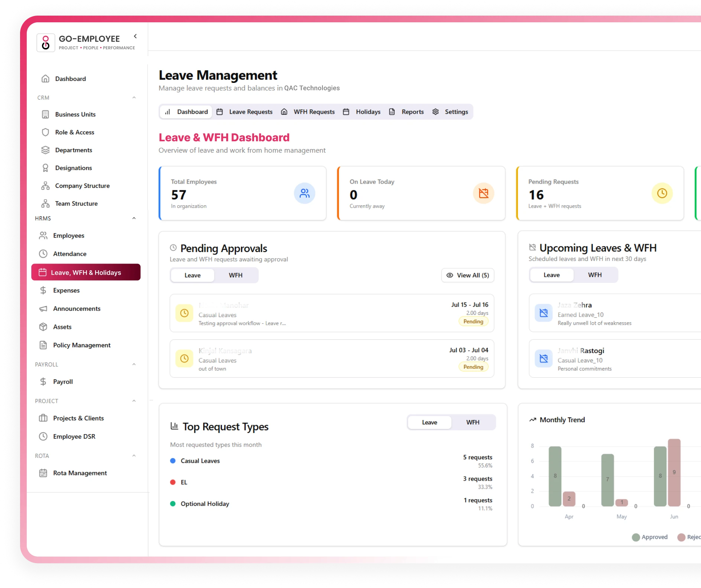
Task: Collapse the PAYROLL sidebar section
Action: 134,365
